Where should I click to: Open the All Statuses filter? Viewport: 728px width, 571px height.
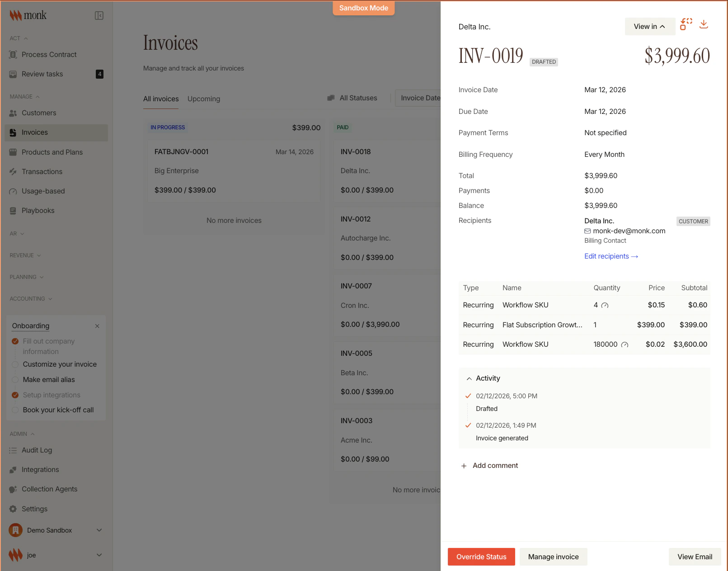358,98
